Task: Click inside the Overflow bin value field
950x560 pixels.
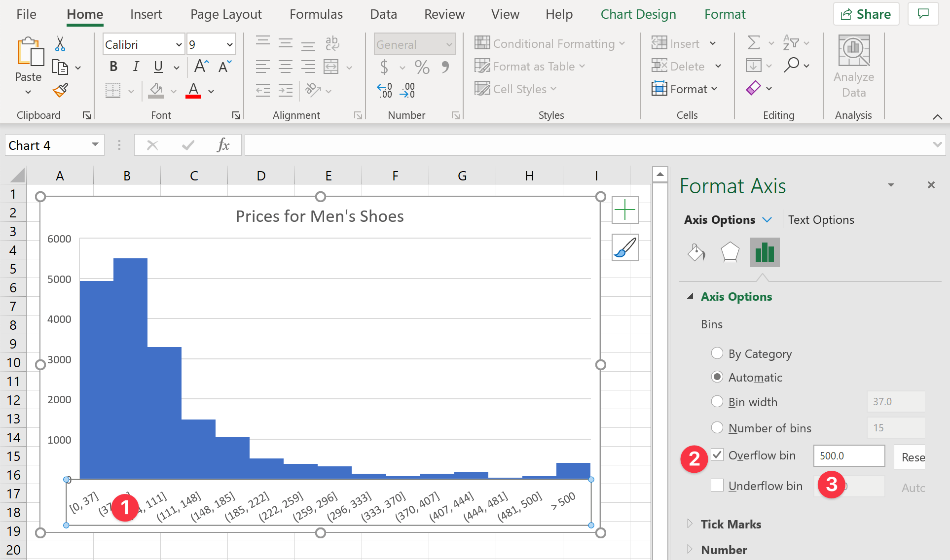Action: tap(848, 456)
